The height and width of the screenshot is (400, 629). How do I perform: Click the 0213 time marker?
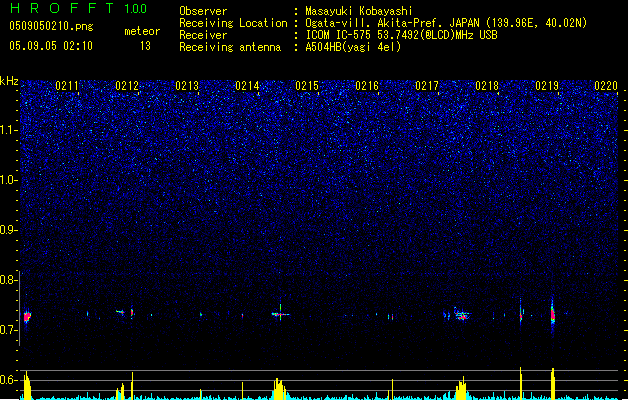[x=187, y=86]
